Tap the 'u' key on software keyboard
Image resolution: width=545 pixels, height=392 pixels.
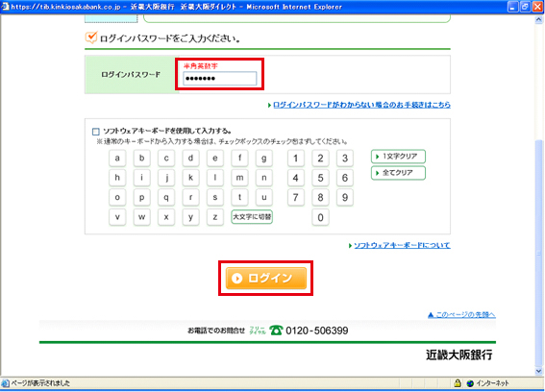coord(264,197)
